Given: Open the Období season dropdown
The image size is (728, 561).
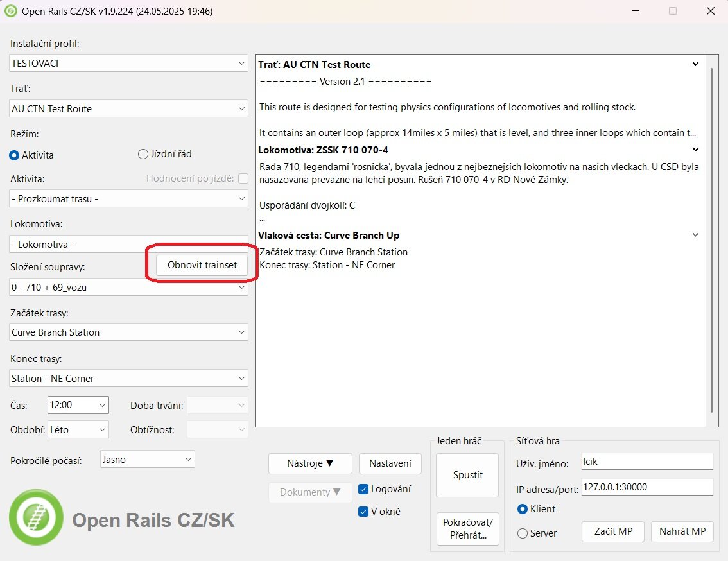Looking at the screenshot, I should (78, 430).
